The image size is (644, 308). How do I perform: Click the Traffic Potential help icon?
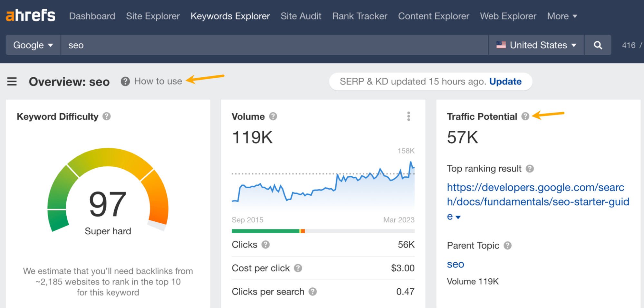coord(525,117)
